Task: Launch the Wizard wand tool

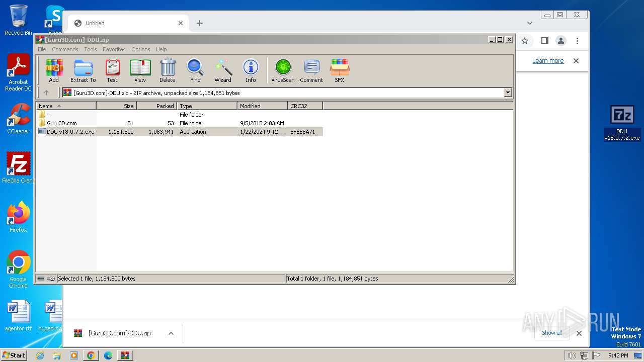Action: pyautogui.click(x=223, y=70)
